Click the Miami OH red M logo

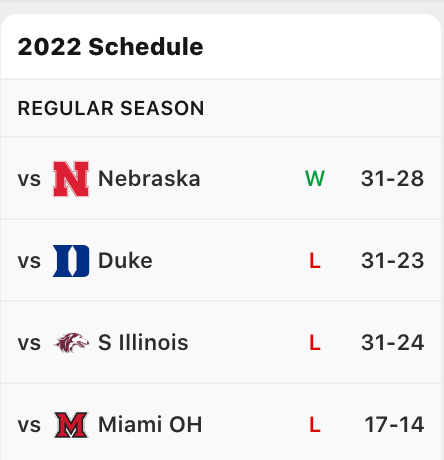pyautogui.click(x=71, y=425)
